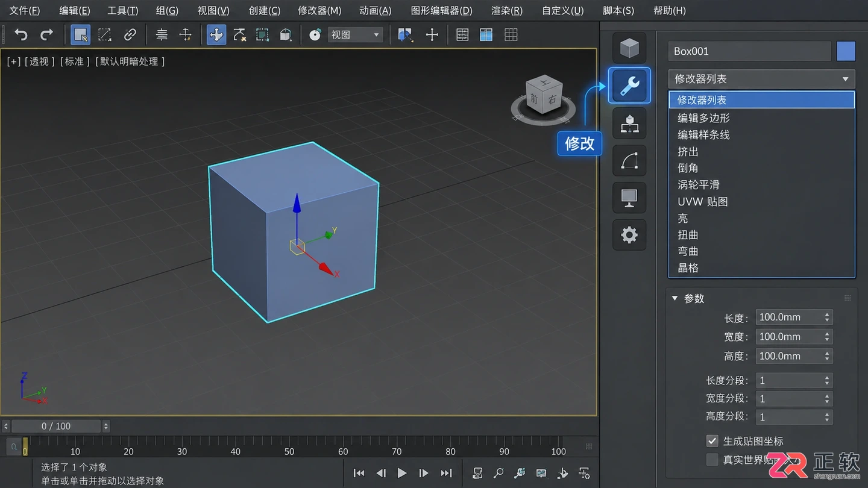Viewport: 868px width, 488px height.
Task: Open the Motion curve panel icon
Action: pos(629,160)
